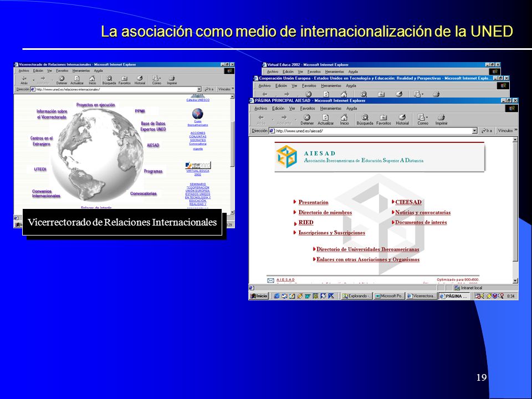532x399 pixels.
Task: Click Proyectos en ejecución on globe page
Action: coord(96,105)
